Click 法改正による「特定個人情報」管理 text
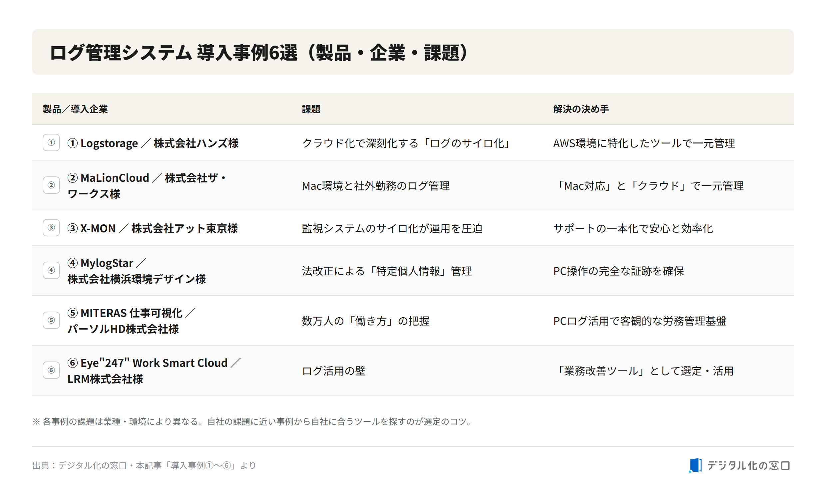 point(387,271)
